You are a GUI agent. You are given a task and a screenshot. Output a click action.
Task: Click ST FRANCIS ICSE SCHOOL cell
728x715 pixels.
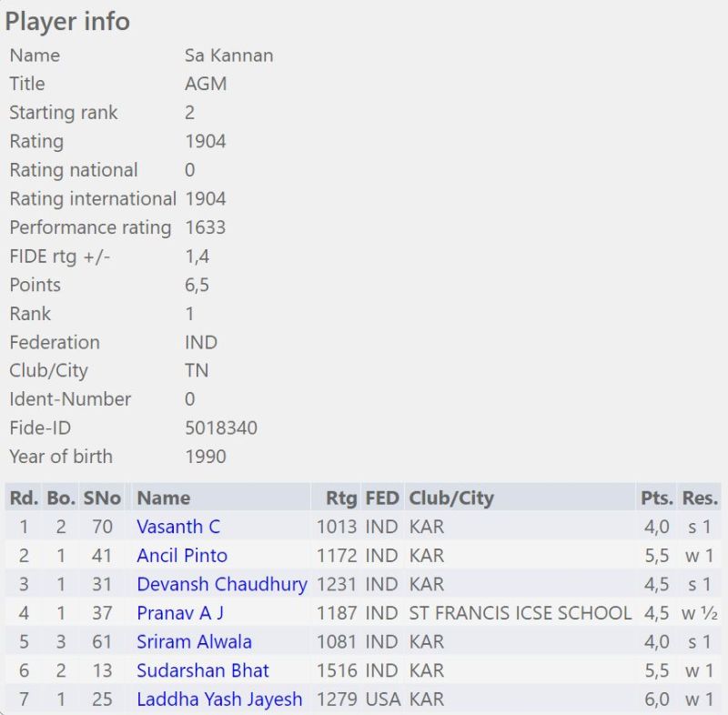pos(521,613)
